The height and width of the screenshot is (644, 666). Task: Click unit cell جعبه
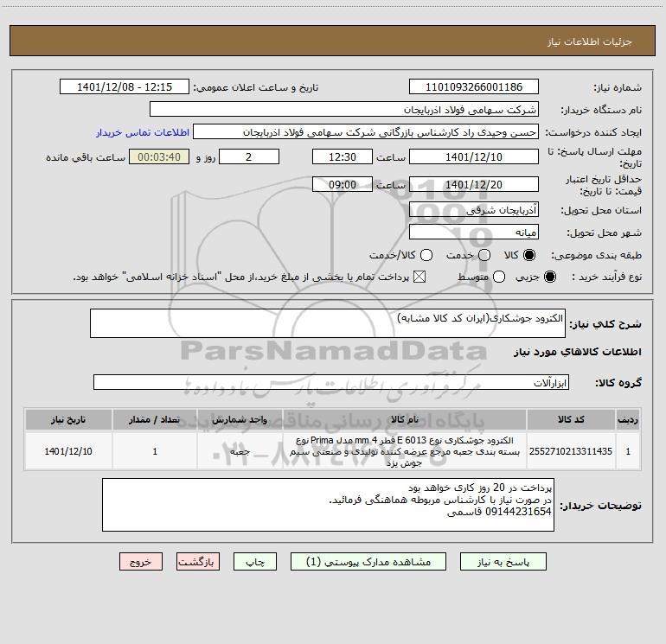(240, 451)
